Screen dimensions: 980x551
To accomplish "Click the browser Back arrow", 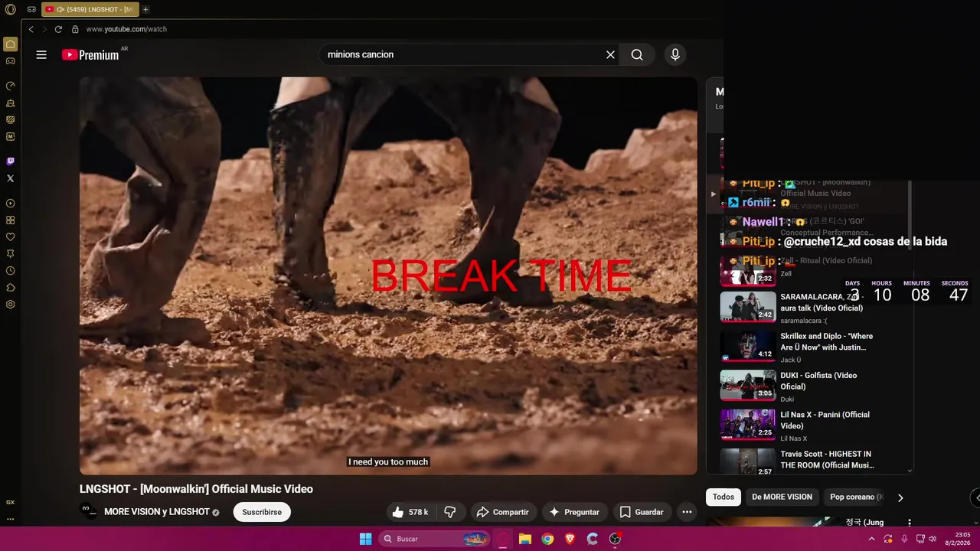I will tap(31, 29).
